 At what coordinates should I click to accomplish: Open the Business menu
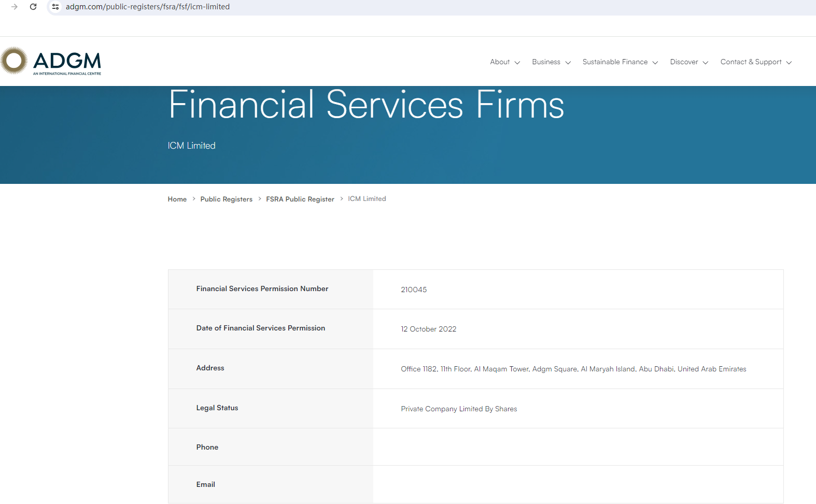(x=546, y=62)
